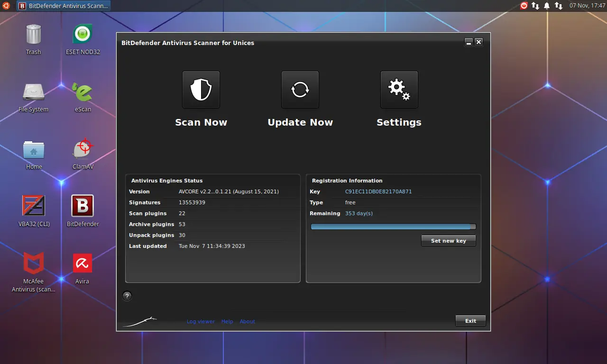
Task: Open the About link
Action: coord(248,321)
